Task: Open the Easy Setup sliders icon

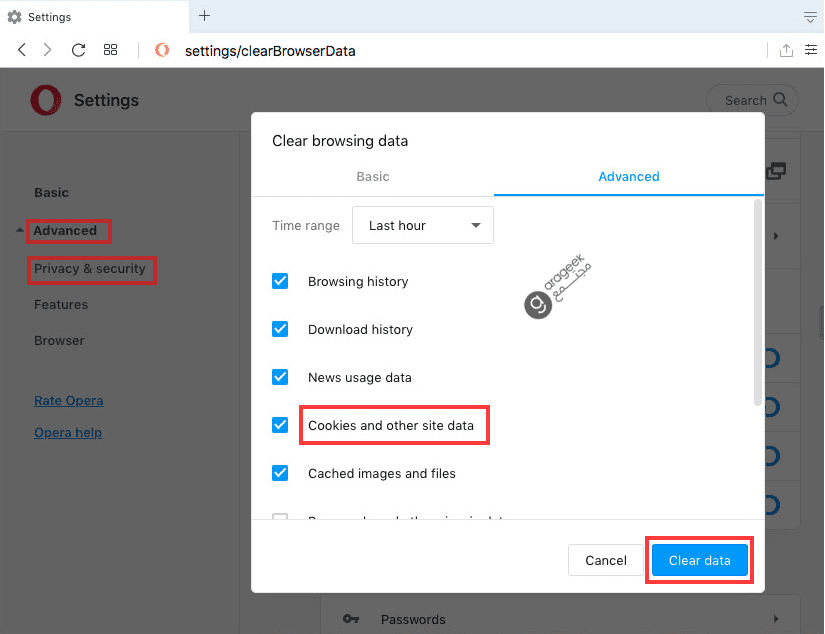Action: pos(811,50)
